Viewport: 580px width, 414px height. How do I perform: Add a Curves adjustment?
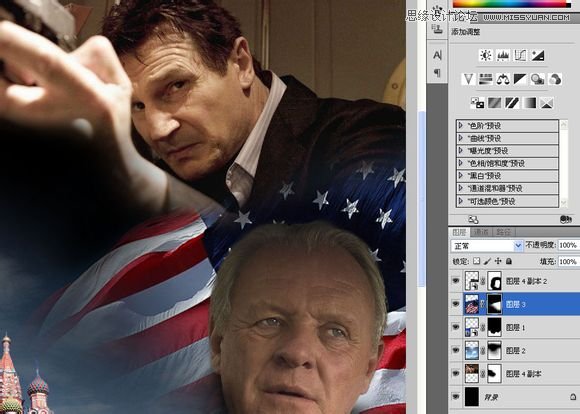coord(520,55)
